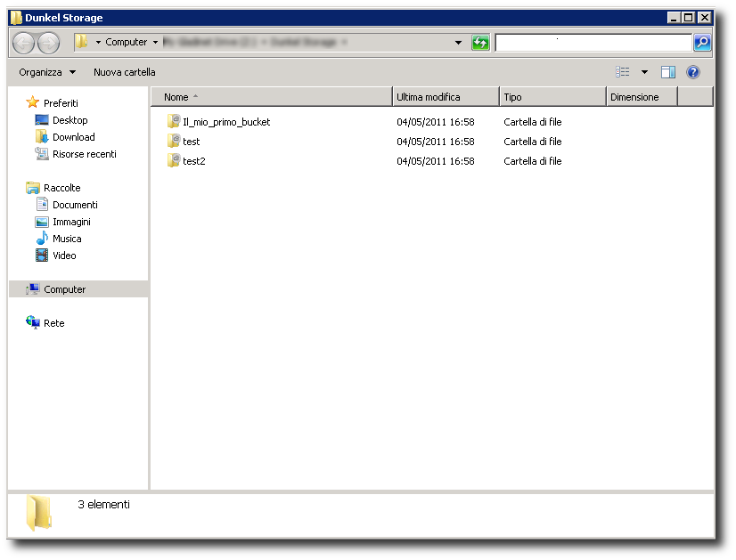Click into the search input field
Viewport: 736px width, 560px height.
tap(593, 43)
